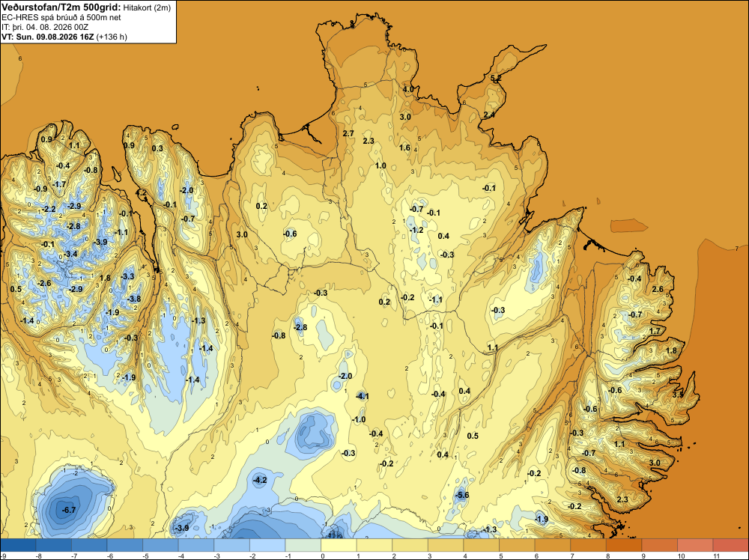Select legend swatch between 8 and 9
Screen dimensions: 749x560
point(624,545)
